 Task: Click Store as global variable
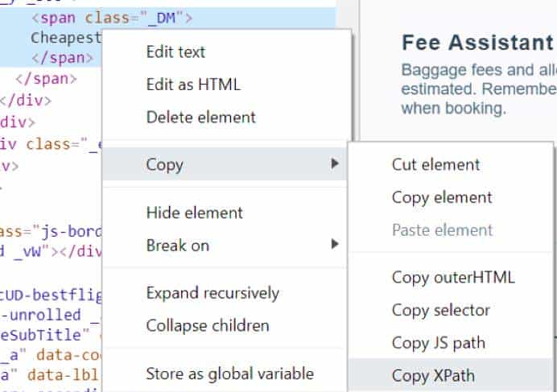229,373
